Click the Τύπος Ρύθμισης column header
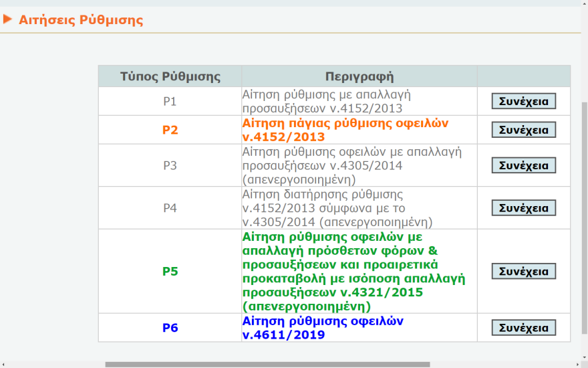The width and height of the screenshot is (588, 368). point(170,76)
